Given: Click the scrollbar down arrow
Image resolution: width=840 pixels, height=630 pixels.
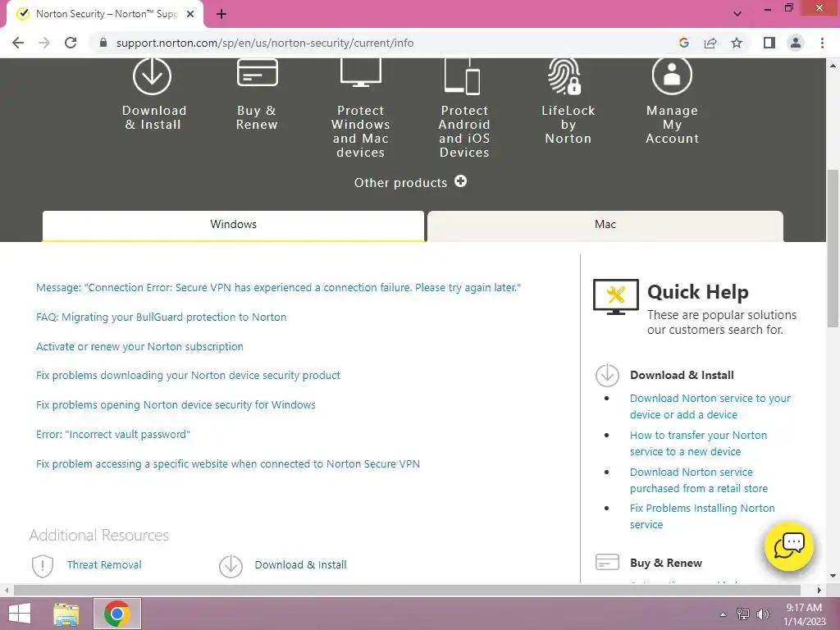Looking at the screenshot, I should (833, 576).
